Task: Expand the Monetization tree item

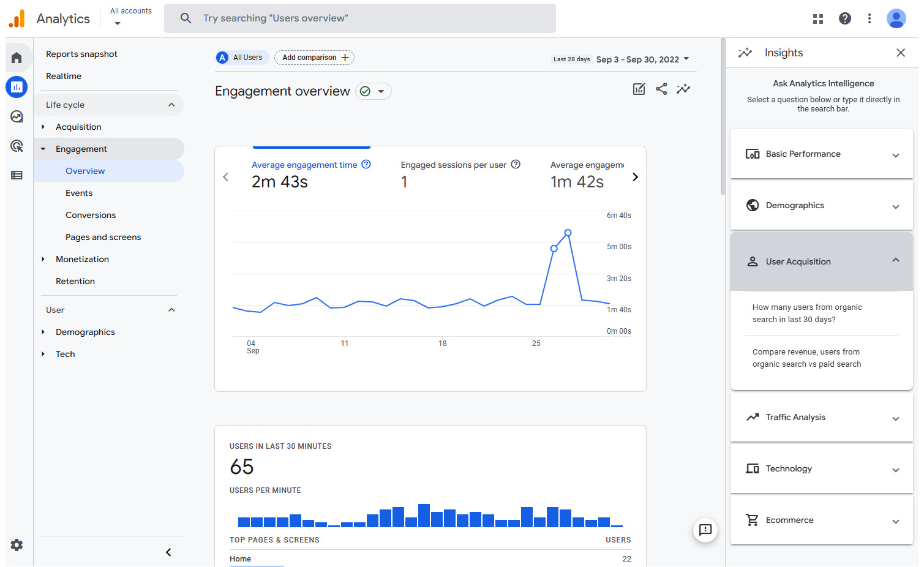Action: [43, 259]
